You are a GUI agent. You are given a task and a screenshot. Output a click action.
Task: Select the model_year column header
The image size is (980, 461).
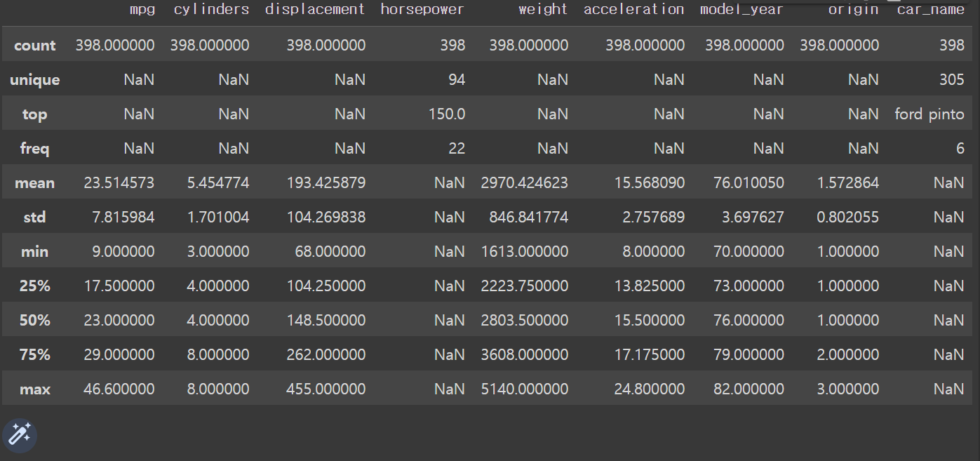point(741,9)
